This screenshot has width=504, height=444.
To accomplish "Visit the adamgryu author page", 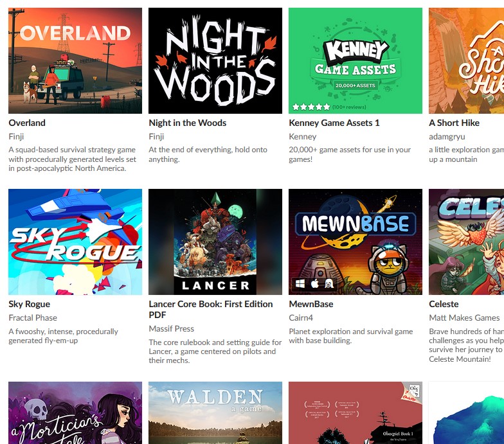I will tap(447, 137).
